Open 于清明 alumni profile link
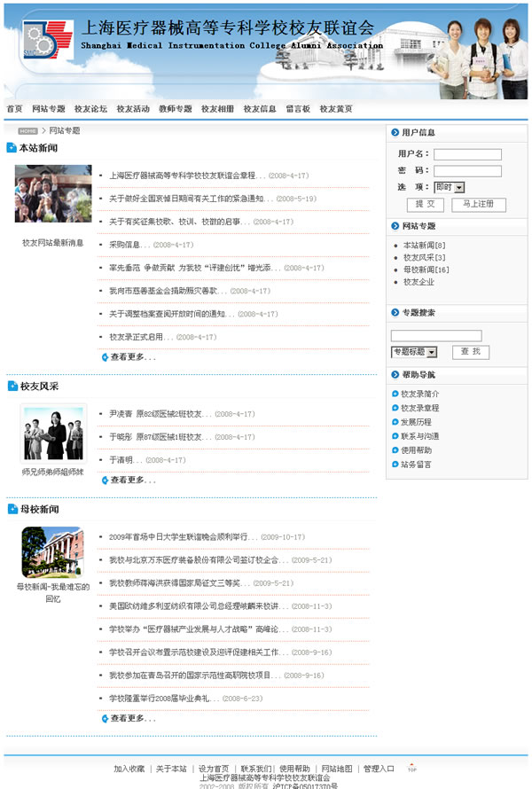This screenshot has height=789, width=532. pos(126,460)
